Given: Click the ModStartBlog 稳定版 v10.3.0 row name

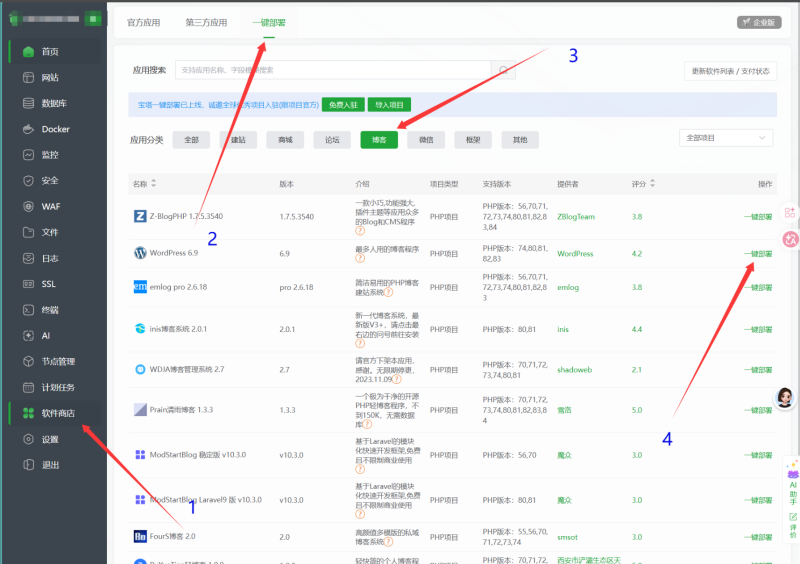Looking at the screenshot, I should click(x=197, y=454).
